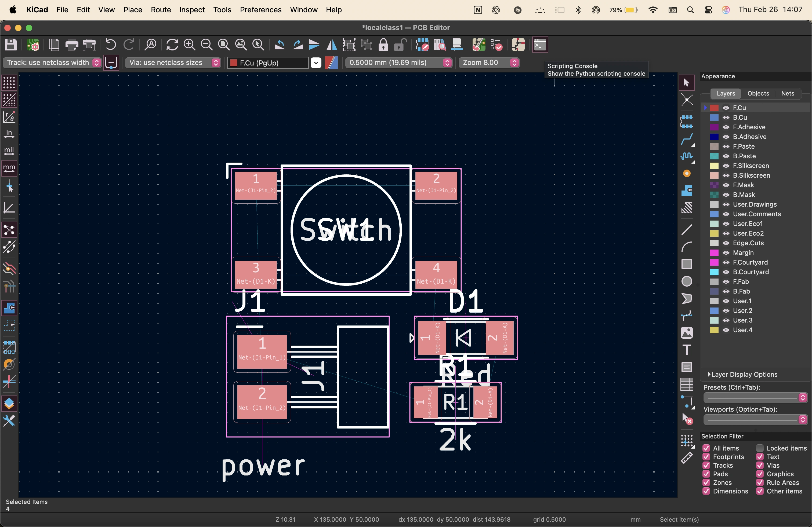Switch to the Objects tab
The height and width of the screenshot is (527, 812).
tap(758, 93)
